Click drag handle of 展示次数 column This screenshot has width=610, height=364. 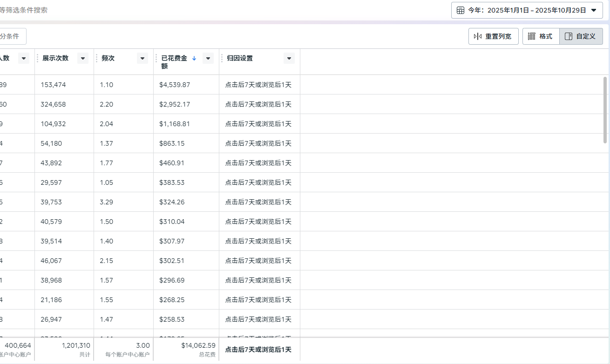[x=38, y=58]
